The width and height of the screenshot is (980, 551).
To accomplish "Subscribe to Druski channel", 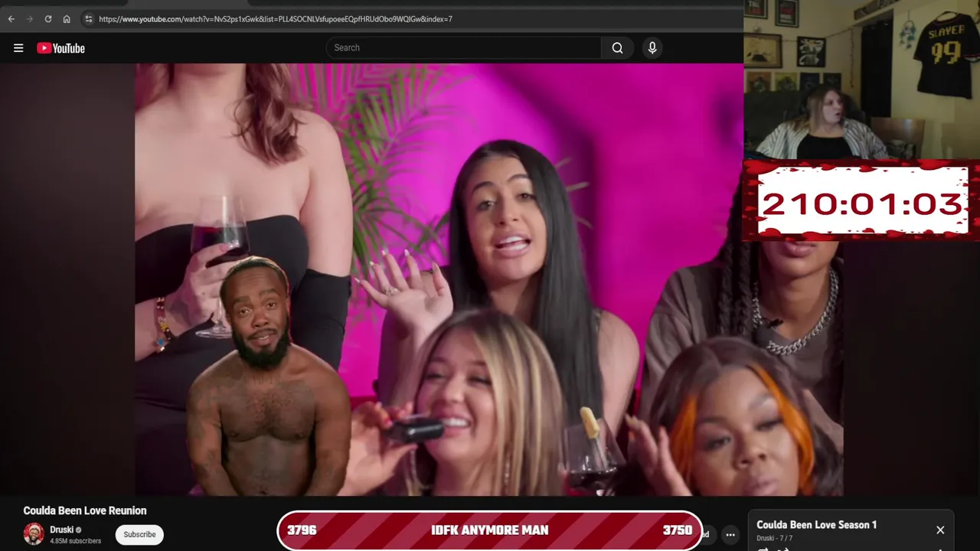I will [x=139, y=534].
